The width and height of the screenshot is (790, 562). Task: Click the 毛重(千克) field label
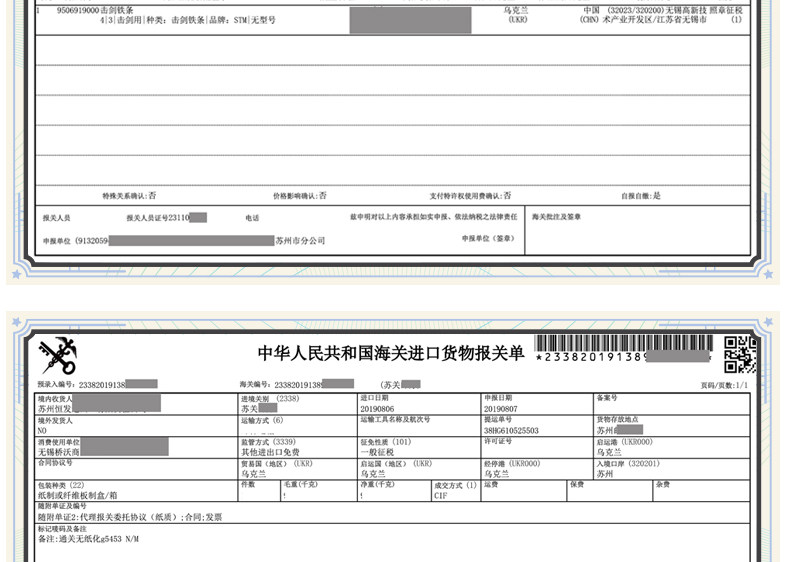tap(301, 484)
